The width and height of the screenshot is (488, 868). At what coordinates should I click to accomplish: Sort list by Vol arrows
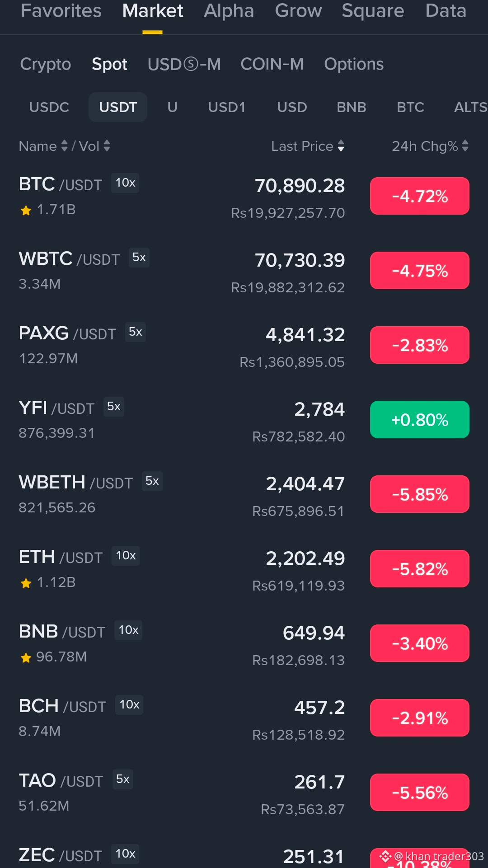[x=107, y=146]
